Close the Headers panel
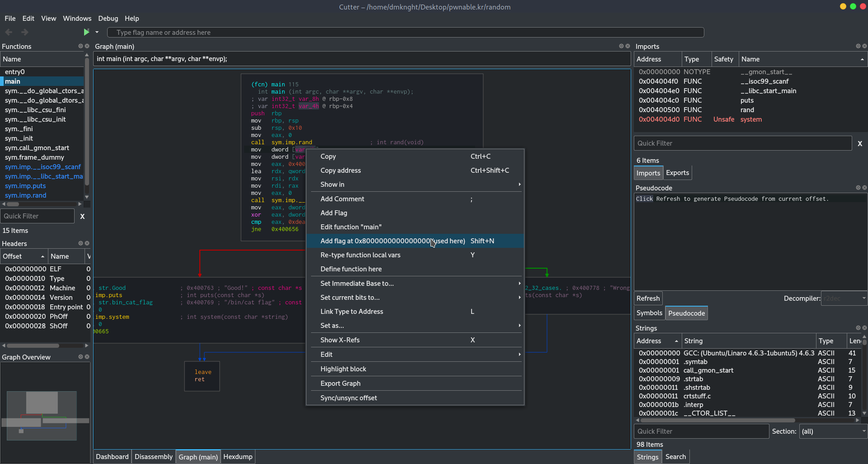Image resolution: width=868 pixels, height=464 pixels. (x=87, y=243)
